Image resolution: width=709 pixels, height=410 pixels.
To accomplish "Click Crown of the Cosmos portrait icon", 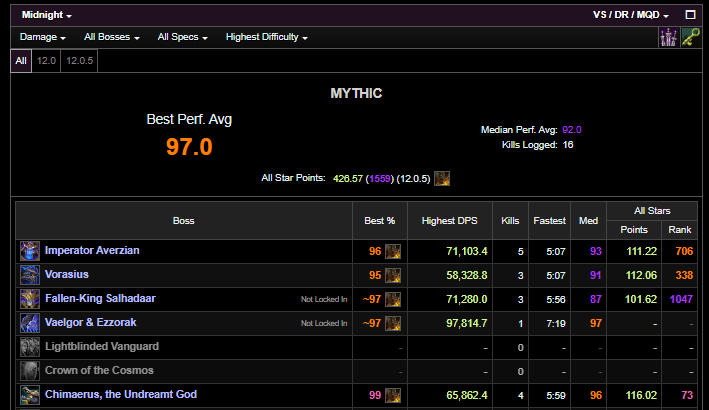I will click(x=30, y=371).
